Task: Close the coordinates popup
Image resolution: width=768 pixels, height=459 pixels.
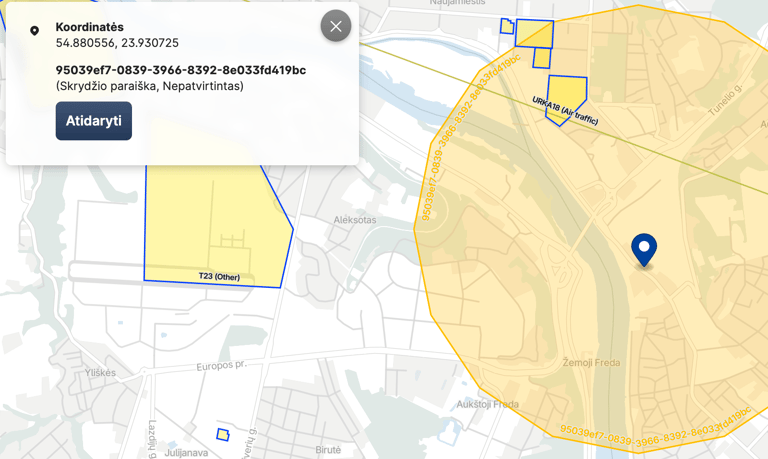Action: pos(336,26)
